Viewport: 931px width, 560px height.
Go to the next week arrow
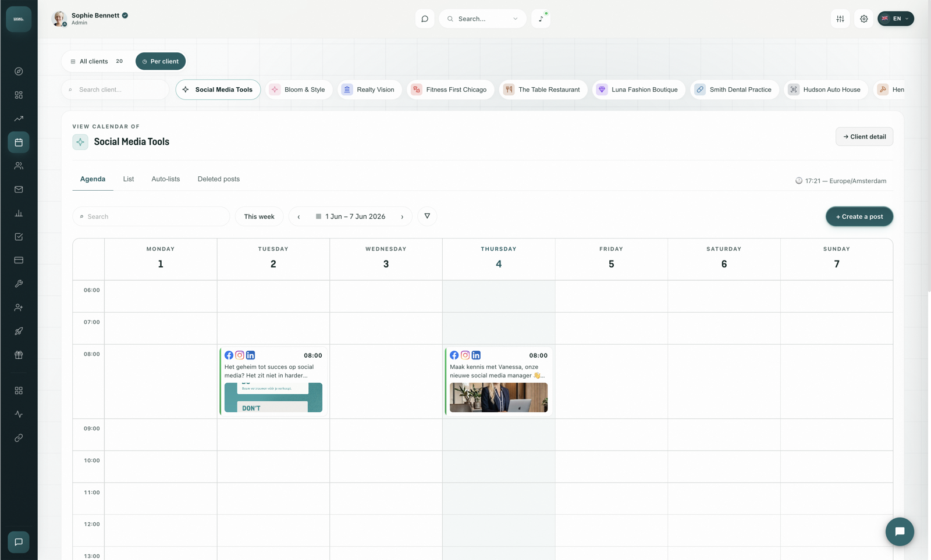point(402,216)
